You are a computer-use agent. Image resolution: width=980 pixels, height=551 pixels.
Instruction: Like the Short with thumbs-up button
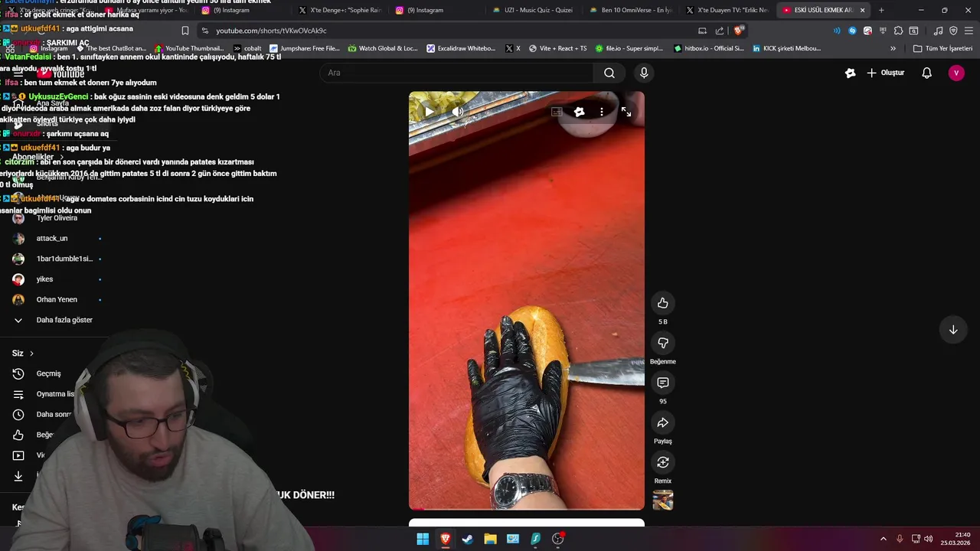point(663,303)
